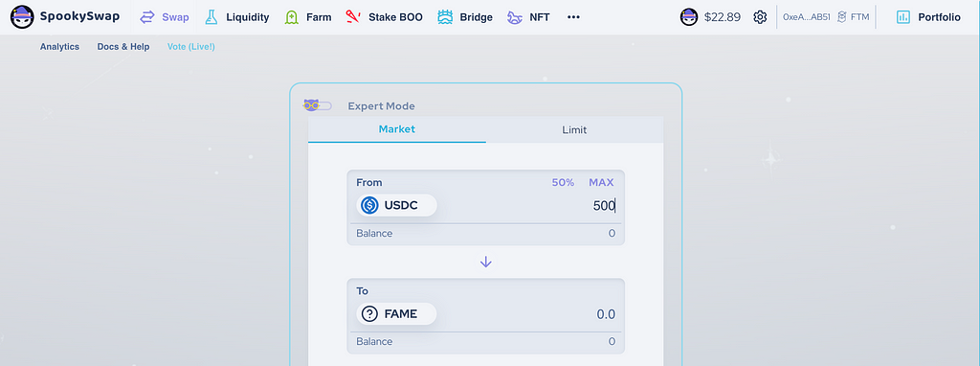This screenshot has width=980, height=366.
Task: Open the USDC token selector
Action: [x=396, y=205]
